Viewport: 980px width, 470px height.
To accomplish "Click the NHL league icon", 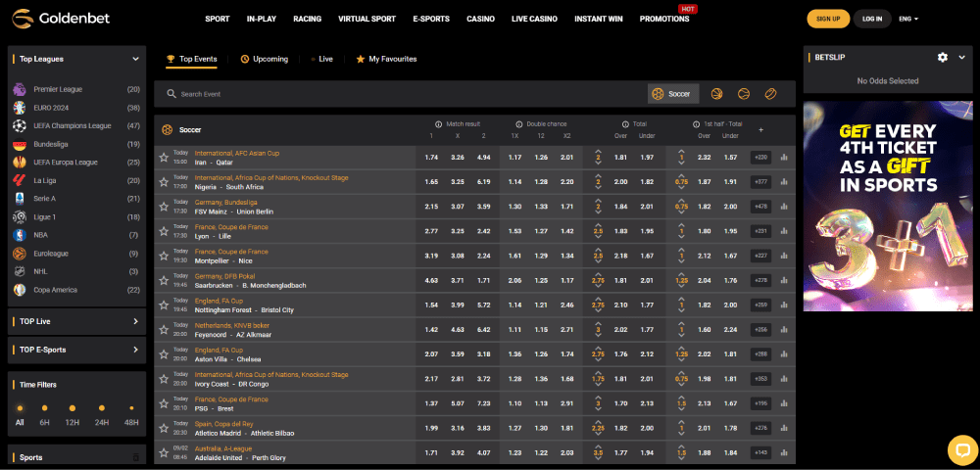I will 20,271.
